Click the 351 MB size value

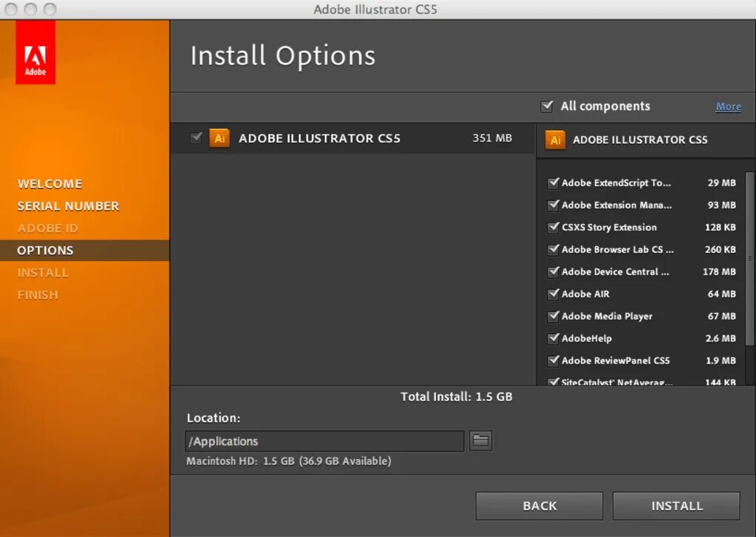[x=492, y=138]
